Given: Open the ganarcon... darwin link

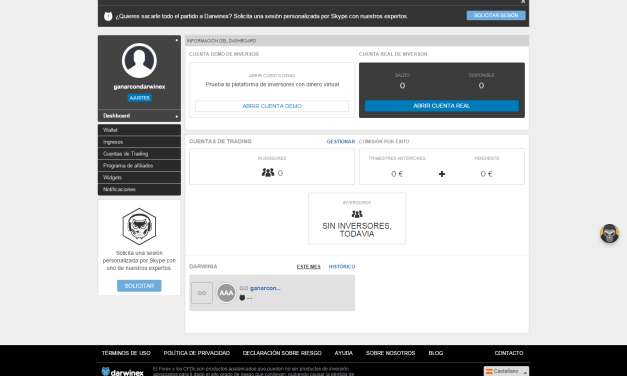Looking at the screenshot, I should [265, 288].
